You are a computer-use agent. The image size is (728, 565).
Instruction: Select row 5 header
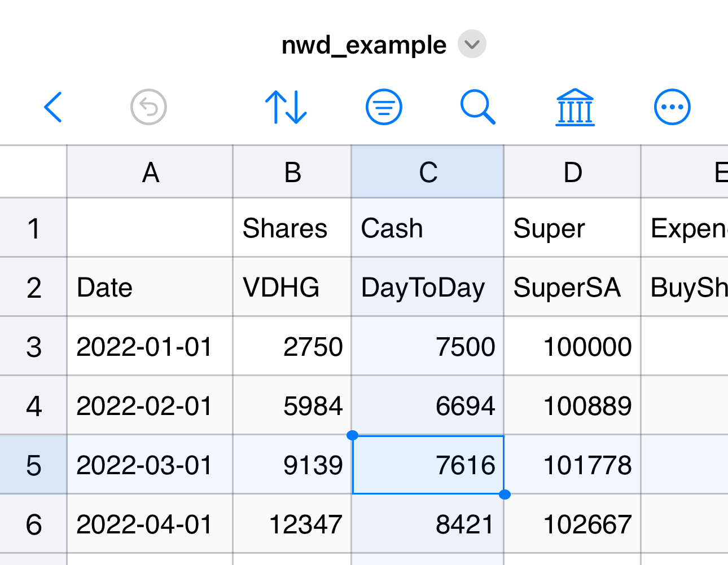(x=33, y=465)
